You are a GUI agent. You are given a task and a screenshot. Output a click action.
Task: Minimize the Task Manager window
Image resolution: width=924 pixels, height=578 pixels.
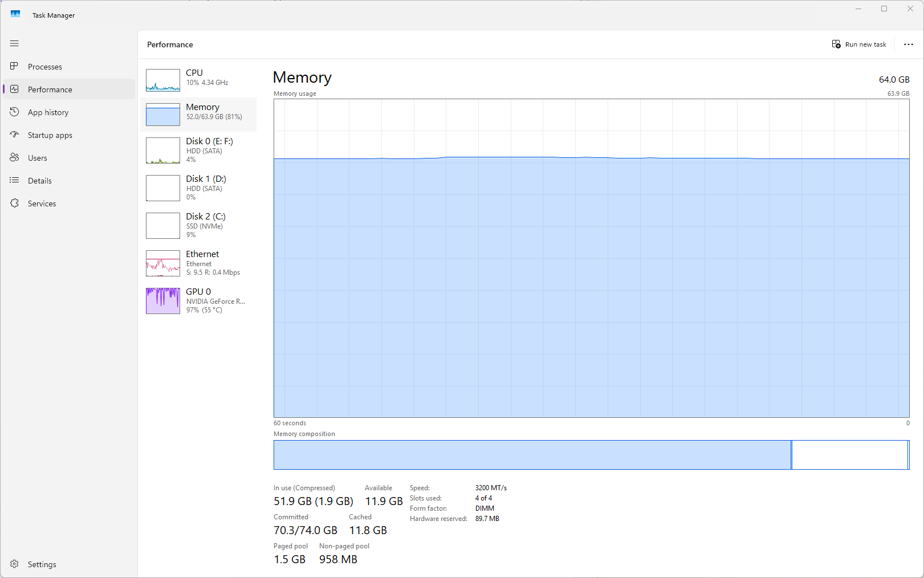pos(858,9)
